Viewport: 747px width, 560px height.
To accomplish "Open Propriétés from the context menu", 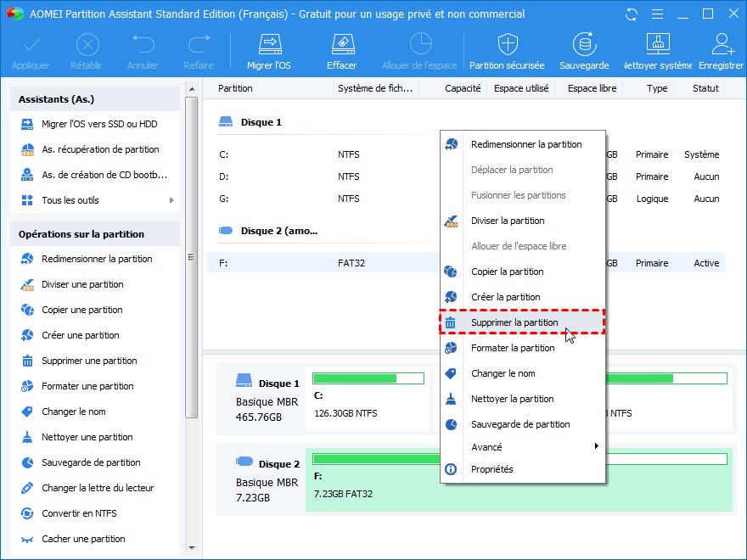I will 492,469.
